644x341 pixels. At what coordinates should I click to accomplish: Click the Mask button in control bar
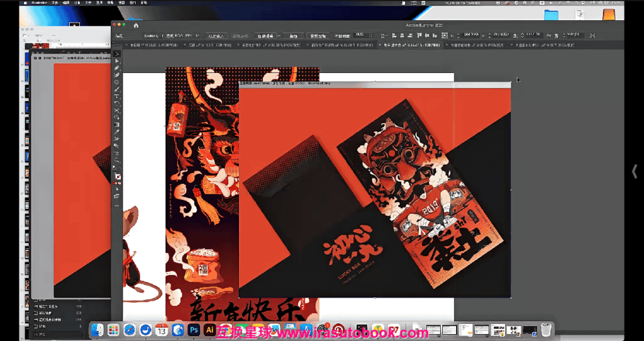point(293,36)
